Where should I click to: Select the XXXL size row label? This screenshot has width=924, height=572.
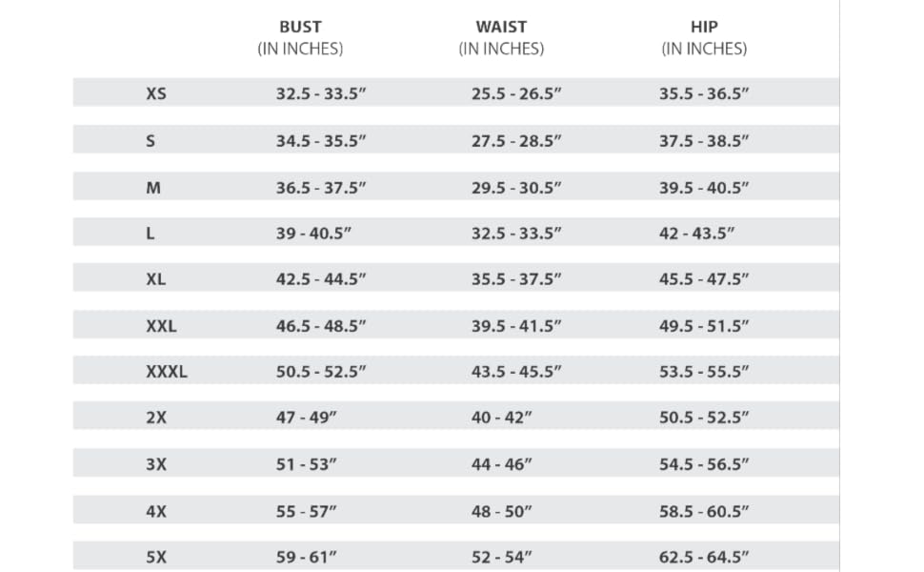pos(166,372)
